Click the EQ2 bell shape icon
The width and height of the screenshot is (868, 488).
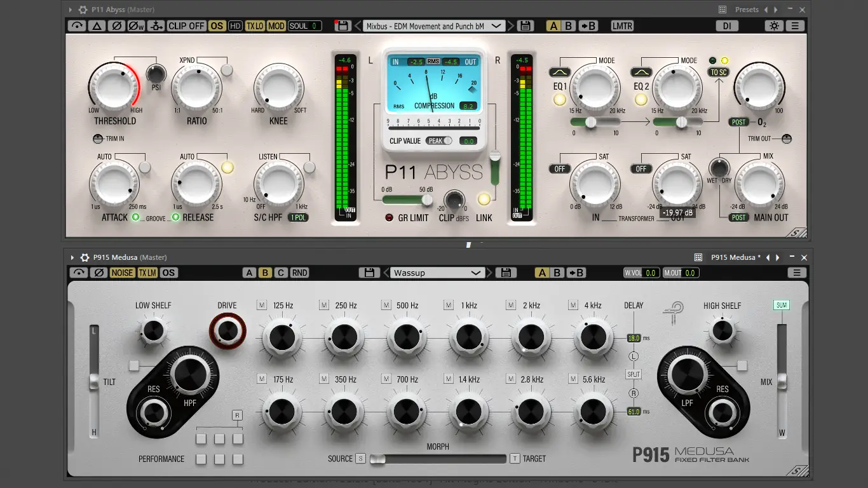(641, 73)
